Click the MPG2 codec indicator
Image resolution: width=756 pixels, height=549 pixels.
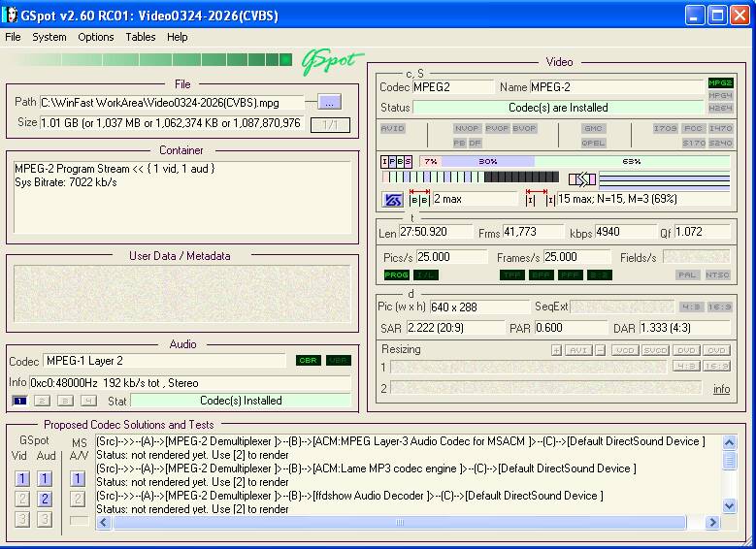[720, 83]
